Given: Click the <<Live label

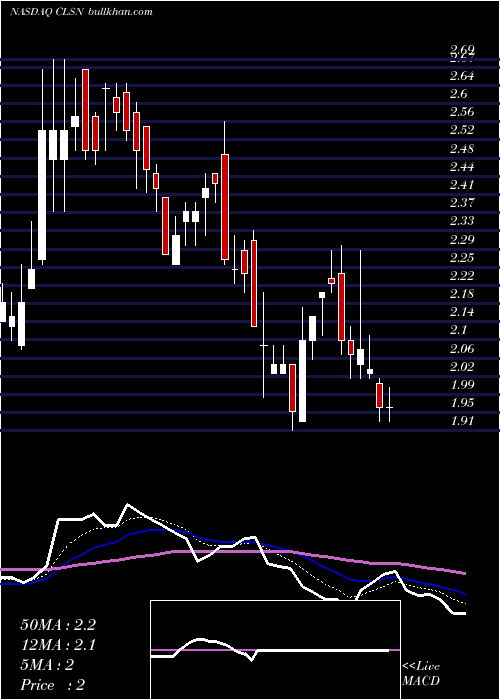Looking at the screenshot, I should click(421, 667).
